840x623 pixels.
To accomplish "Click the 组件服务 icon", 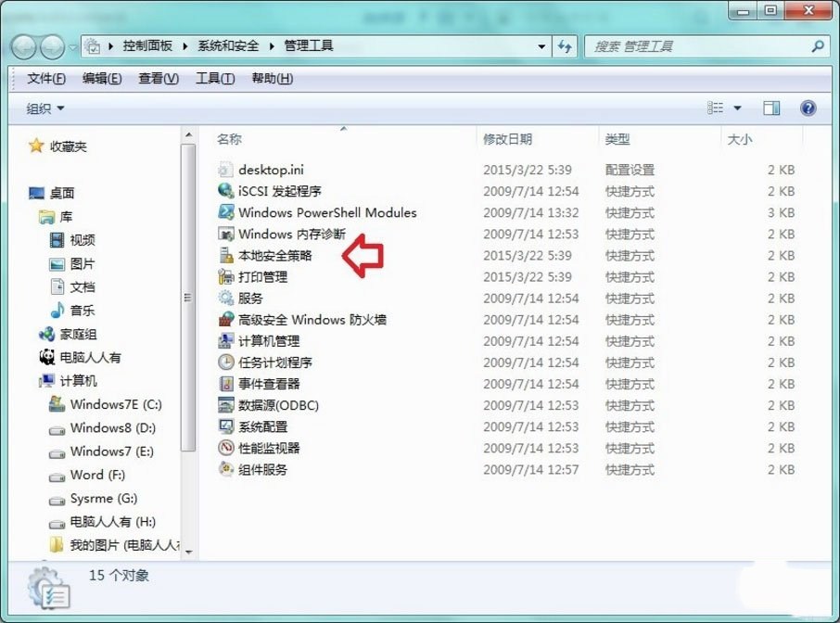I will coord(225,469).
